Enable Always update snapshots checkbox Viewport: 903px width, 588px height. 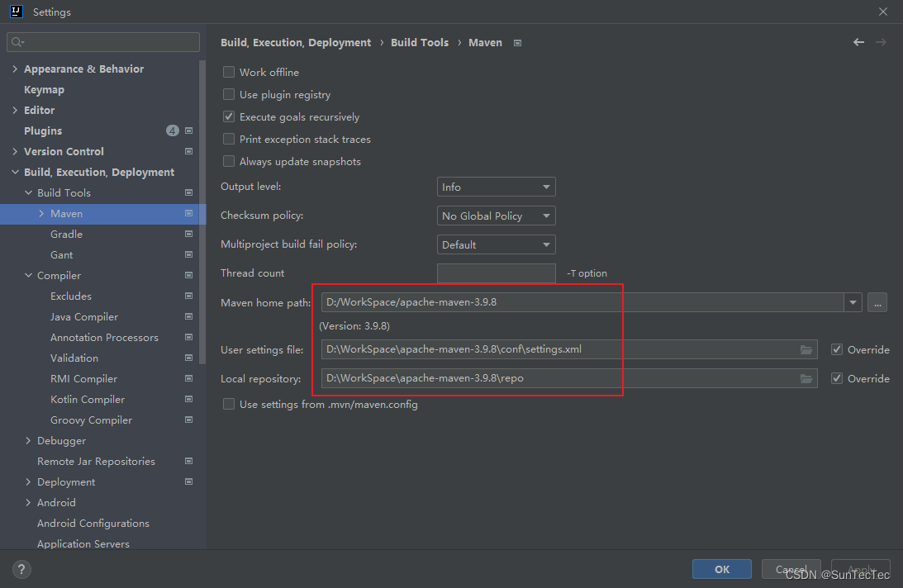pos(229,162)
